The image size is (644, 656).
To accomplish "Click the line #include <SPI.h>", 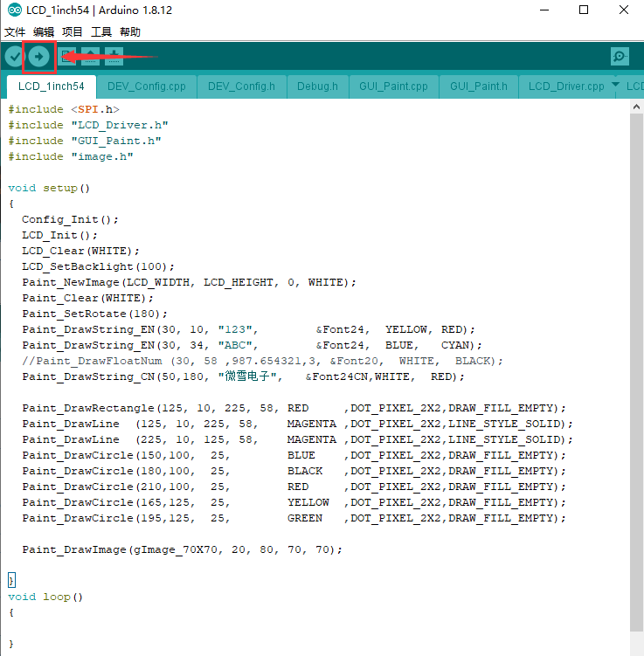I will tap(64, 109).
